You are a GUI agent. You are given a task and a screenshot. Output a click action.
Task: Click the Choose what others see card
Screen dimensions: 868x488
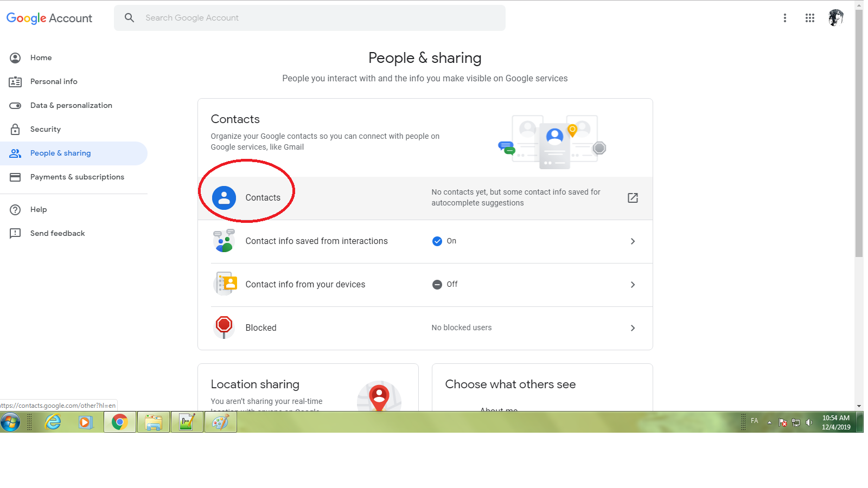point(542,387)
